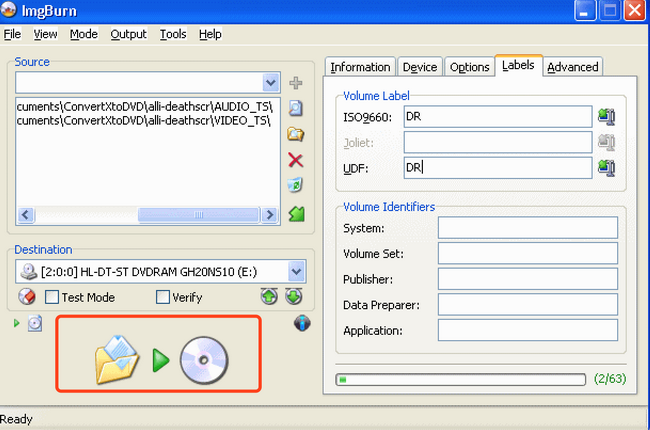Click the source list left scroll arrow

click(x=26, y=215)
